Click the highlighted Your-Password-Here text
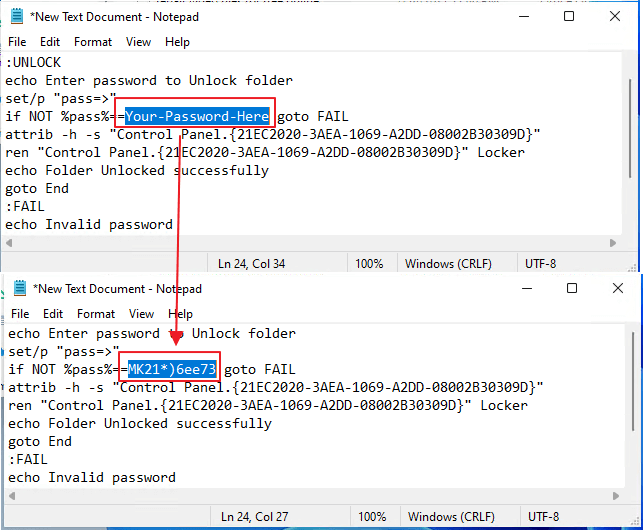The image size is (643, 530). click(197, 116)
